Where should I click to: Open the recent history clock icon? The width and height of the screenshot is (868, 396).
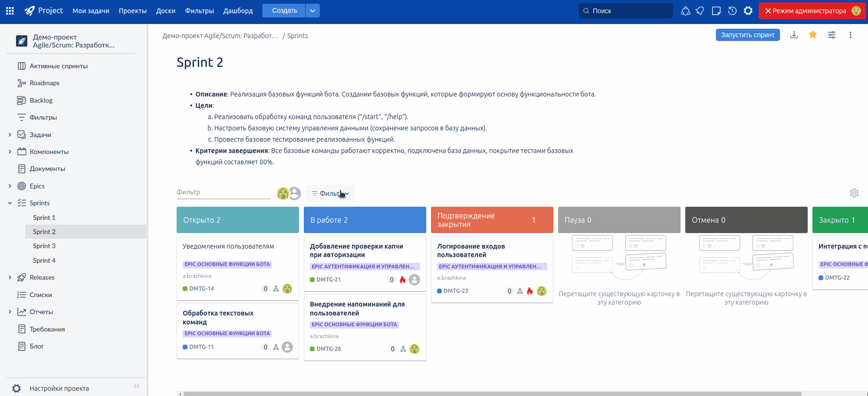[x=732, y=11]
